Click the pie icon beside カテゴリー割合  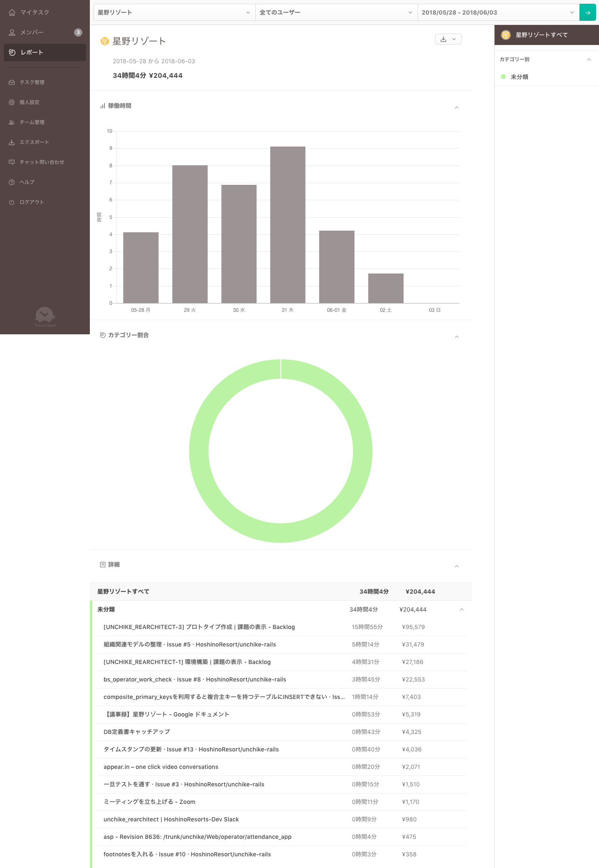click(x=103, y=335)
